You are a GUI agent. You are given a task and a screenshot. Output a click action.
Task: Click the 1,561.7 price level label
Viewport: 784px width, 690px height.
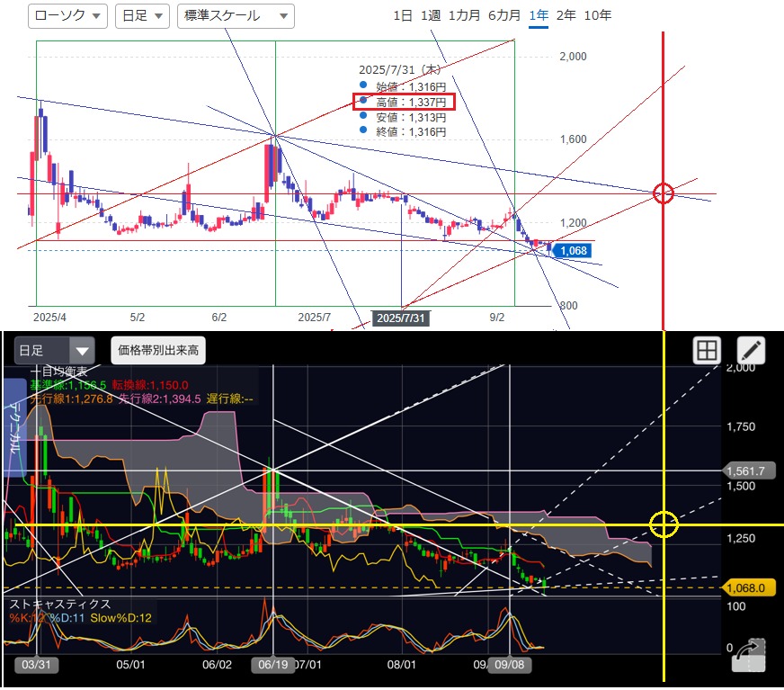pos(747,470)
